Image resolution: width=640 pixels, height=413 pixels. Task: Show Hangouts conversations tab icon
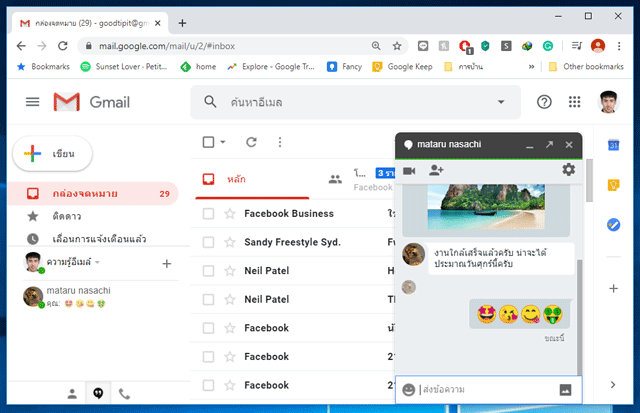[x=98, y=393]
